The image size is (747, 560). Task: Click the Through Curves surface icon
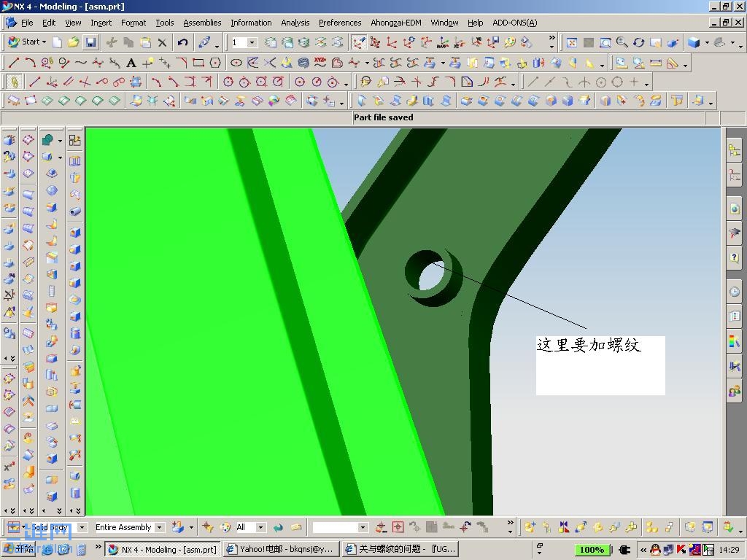[64, 101]
